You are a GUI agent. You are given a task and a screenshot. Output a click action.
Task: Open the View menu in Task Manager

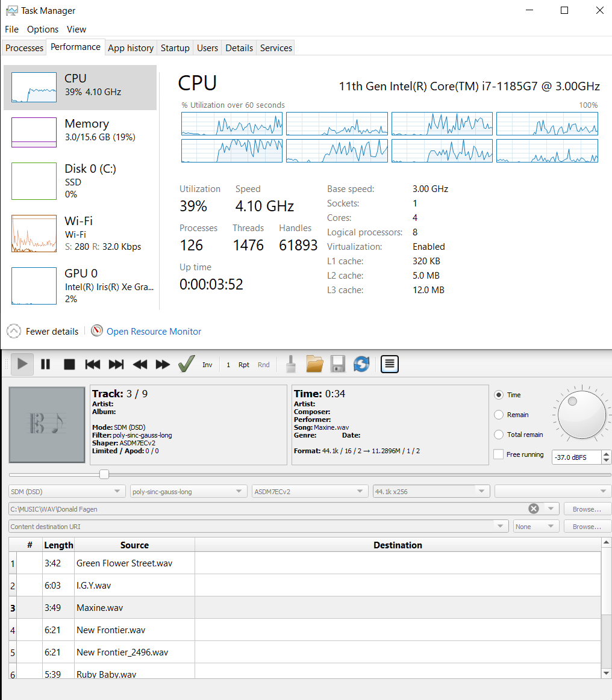[76, 29]
